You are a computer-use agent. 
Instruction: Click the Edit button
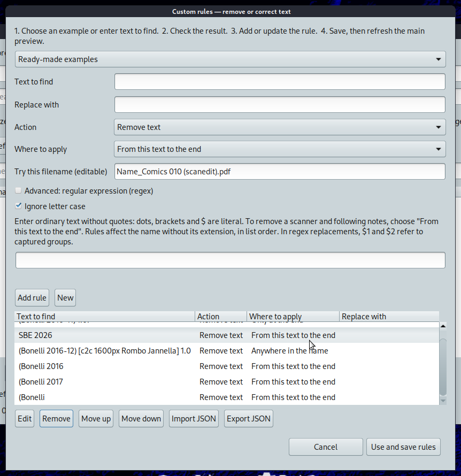(x=25, y=419)
